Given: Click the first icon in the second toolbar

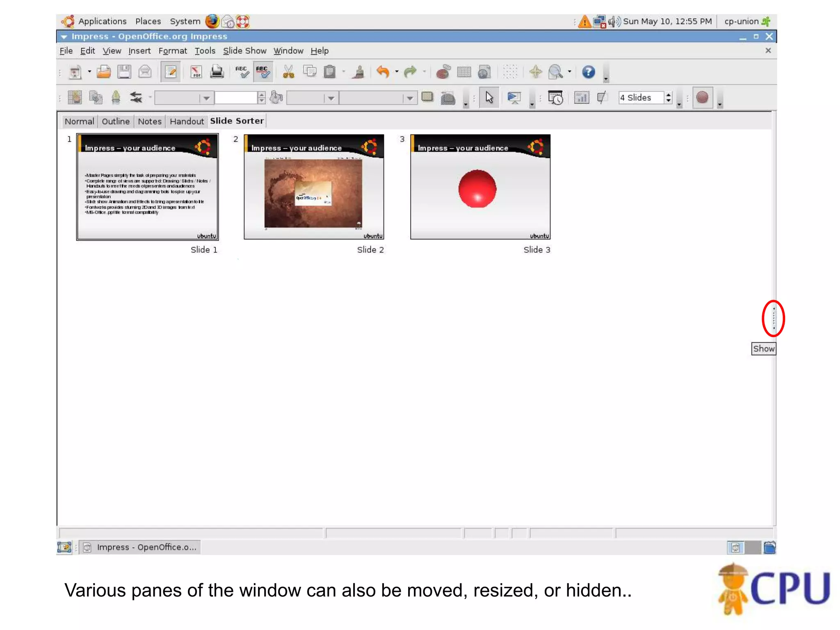Looking at the screenshot, I should tap(75, 97).
